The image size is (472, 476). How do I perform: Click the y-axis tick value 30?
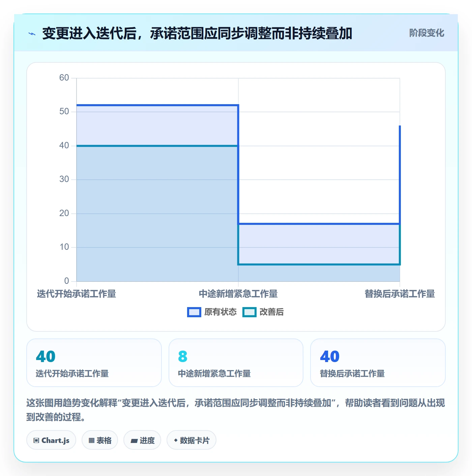coord(64,179)
